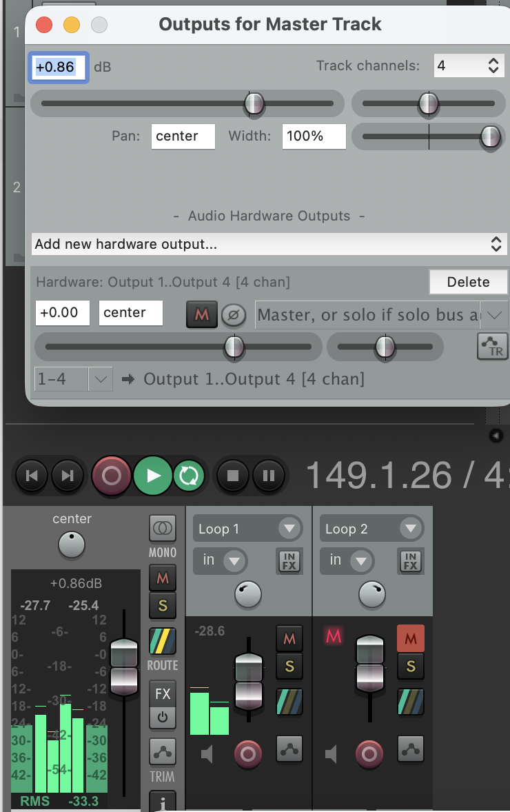
Task: Open Loop 1 input FX
Action: pos(289,561)
